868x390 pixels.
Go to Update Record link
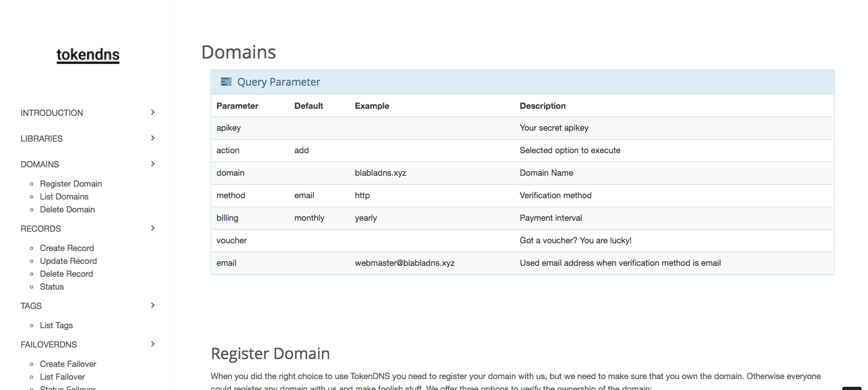click(x=68, y=261)
